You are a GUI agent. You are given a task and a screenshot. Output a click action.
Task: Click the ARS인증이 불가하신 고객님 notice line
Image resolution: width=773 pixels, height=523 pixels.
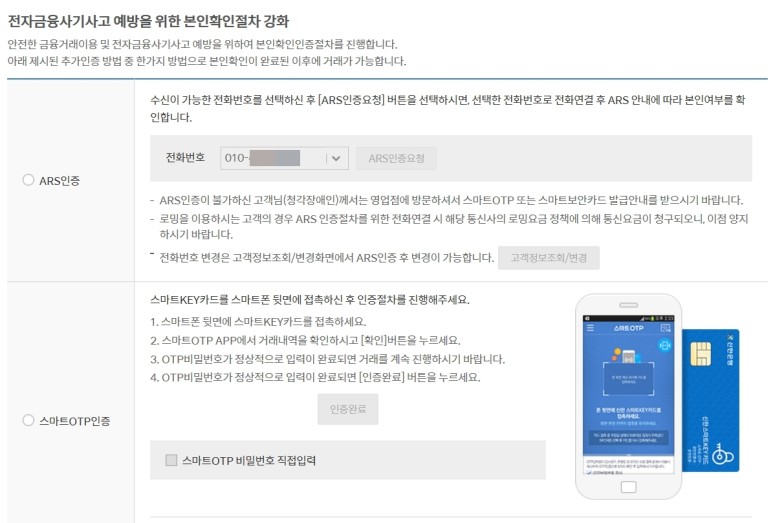click(451, 200)
